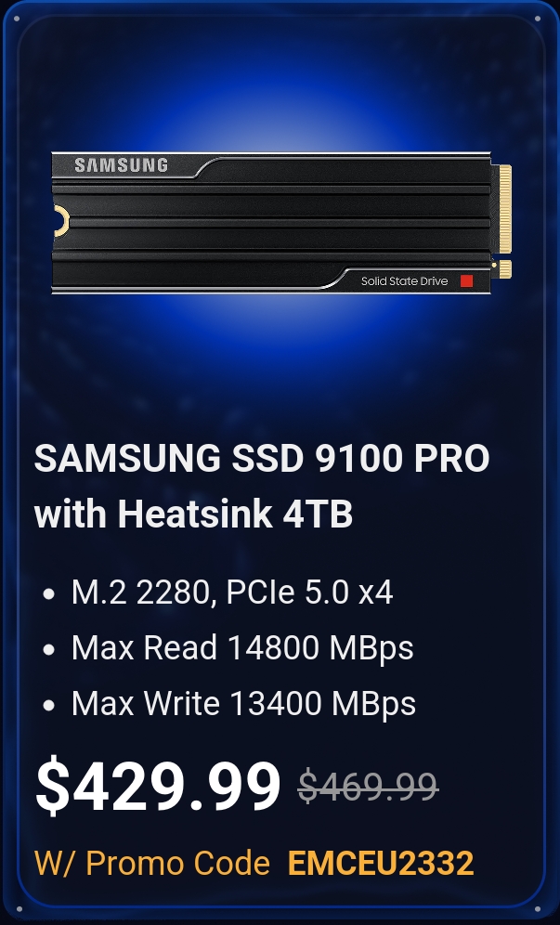Screen dimensions: 560x925
Task: Click the bullet dot before Max Read
Action: [49, 649]
